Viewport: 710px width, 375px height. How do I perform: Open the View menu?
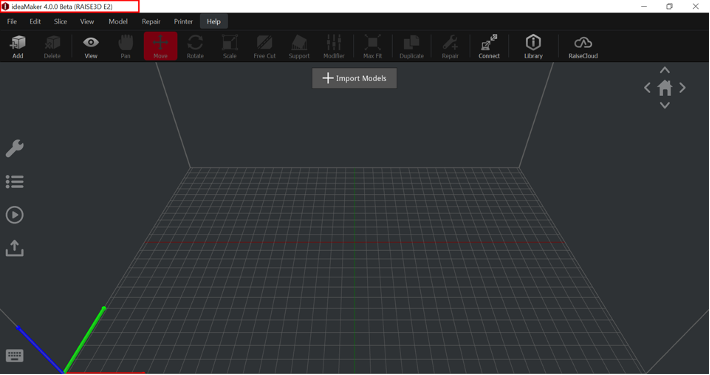tap(87, 21)
